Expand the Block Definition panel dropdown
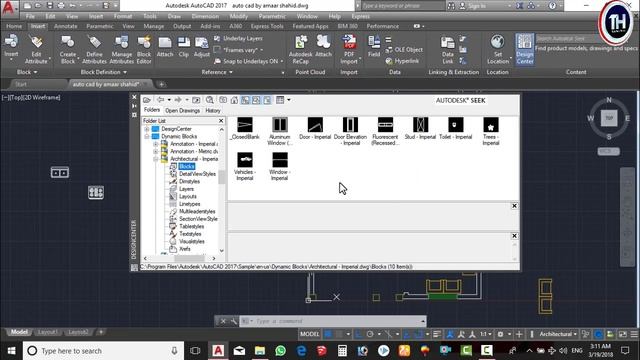640x360 pixels. 104,72
